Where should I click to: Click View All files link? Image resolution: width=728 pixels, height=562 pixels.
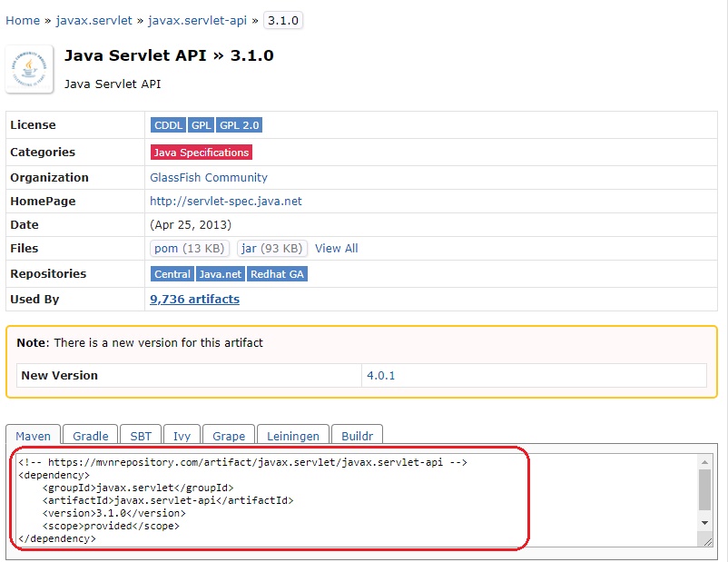click(x=337, y=249)
